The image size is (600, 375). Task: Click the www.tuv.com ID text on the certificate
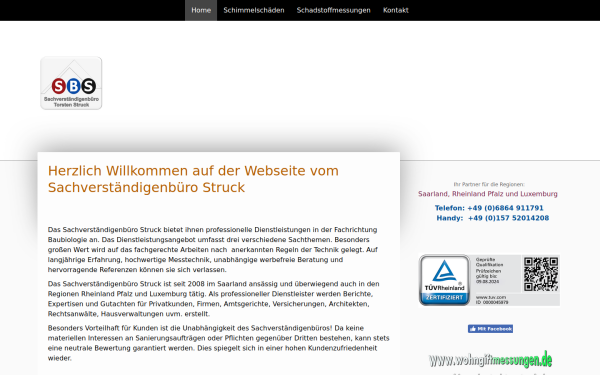click(492, 300)
